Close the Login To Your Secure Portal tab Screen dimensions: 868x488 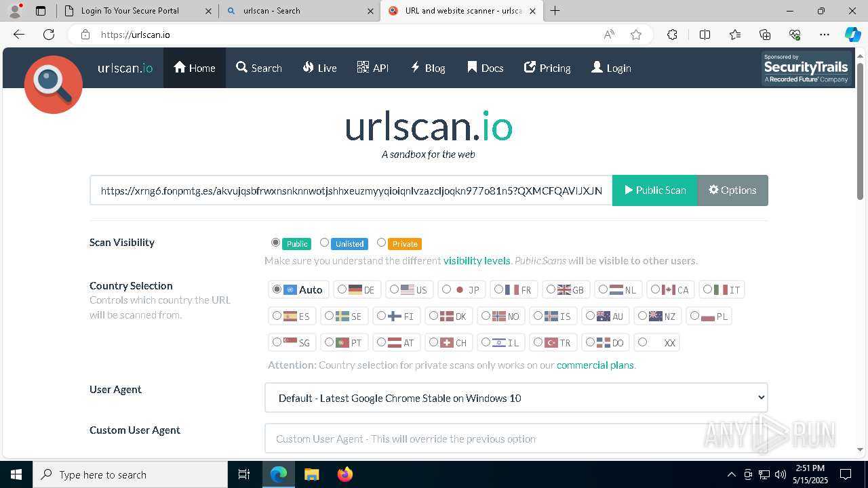click(x=209, y=11)
